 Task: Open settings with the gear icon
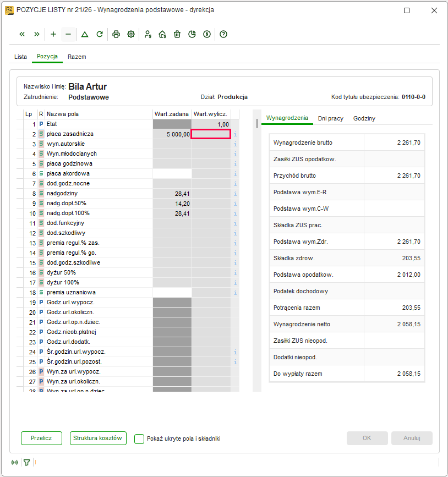click(131, 34)
